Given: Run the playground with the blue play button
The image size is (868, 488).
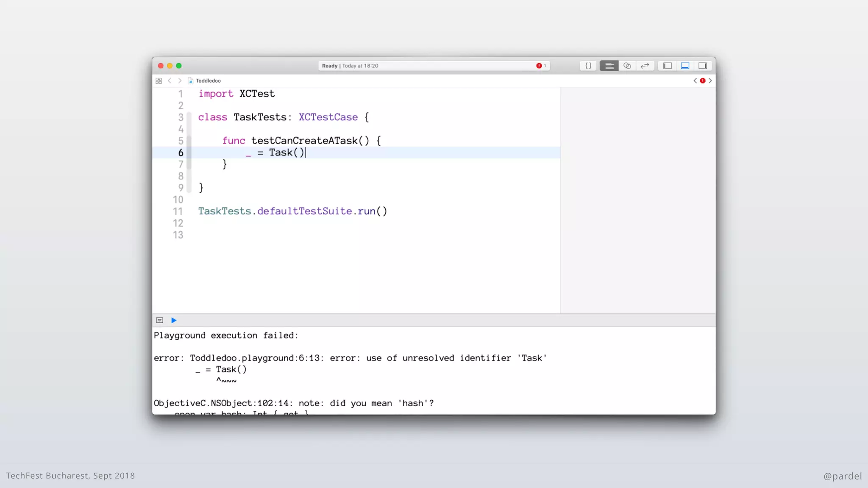Looking at the screenshot, I should [174, 320].
